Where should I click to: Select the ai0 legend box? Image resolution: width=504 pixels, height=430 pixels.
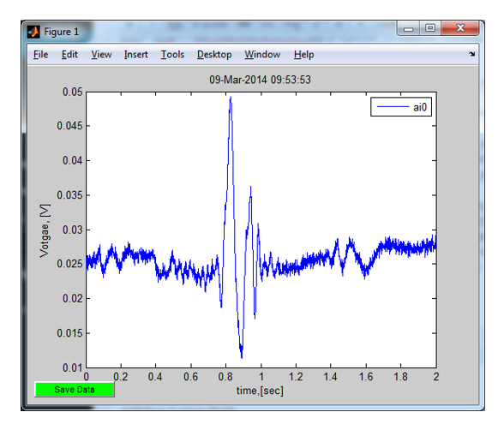tap(401, 107)
